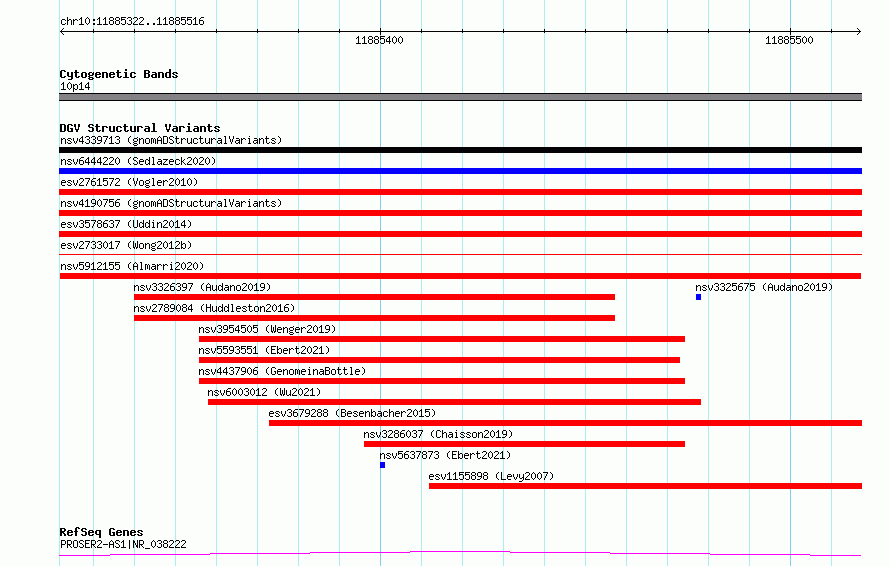Open nsv6003012 (Wu2021) label
This screenshot has width=890, height=566.
coord(264,392)
